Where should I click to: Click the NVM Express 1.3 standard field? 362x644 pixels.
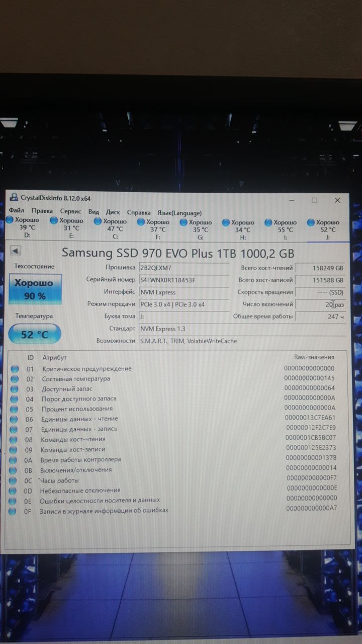click(241, 329)
